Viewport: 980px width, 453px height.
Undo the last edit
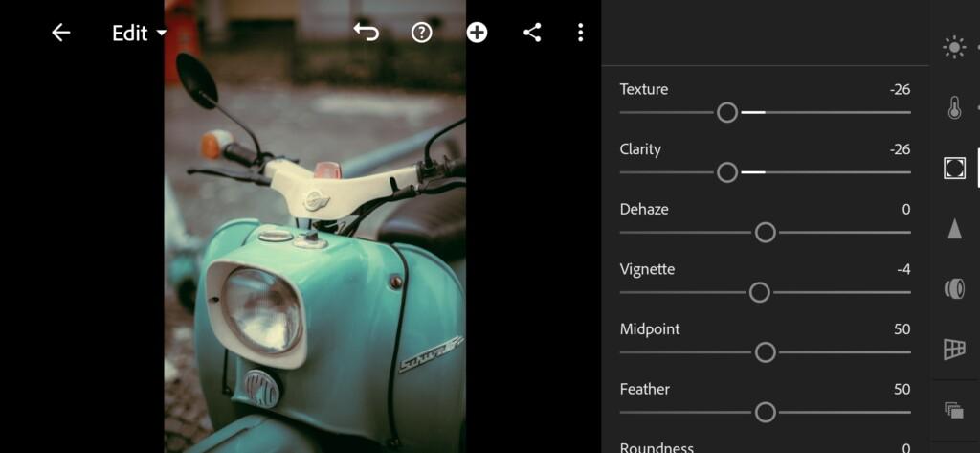pyautogui.click(x=367, y=33)
